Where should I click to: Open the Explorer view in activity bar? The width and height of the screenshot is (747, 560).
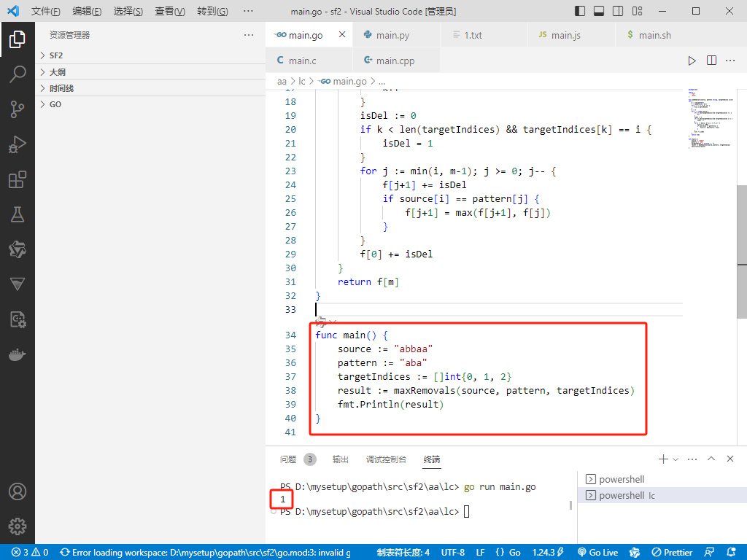(18, 39)
